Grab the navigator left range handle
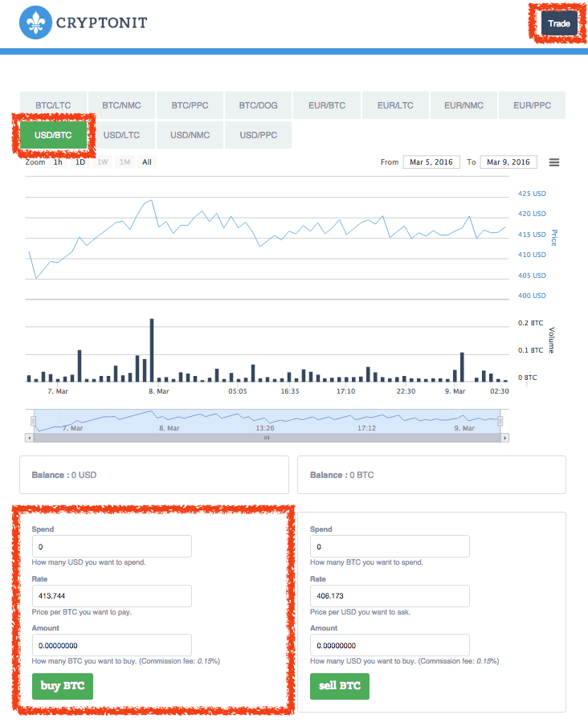The height and width of the screenshot is (723, 588). (x=33, y=421)
